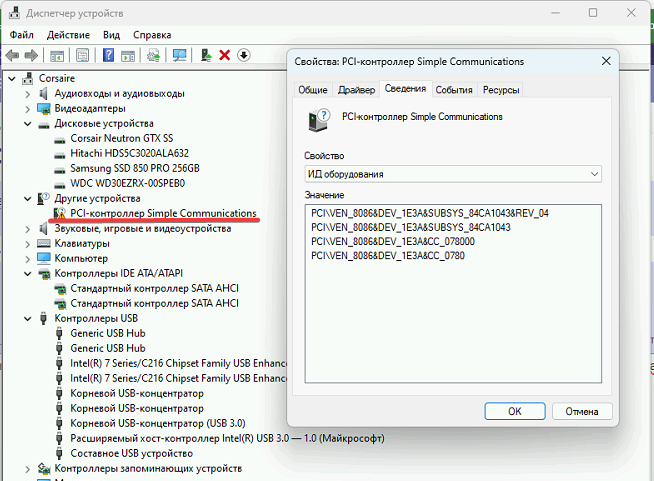Expand the Видеоадаптеры category
The height and width of the screenshot is (481, 654).
27,108
